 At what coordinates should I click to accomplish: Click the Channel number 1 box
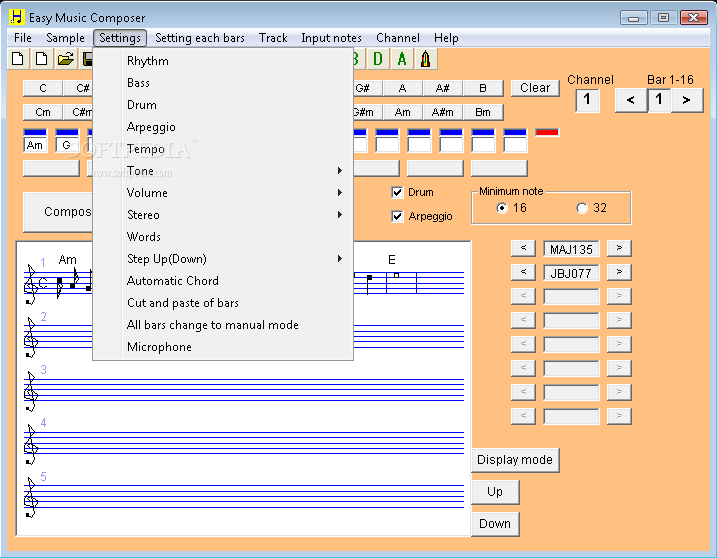click(587, 100)
